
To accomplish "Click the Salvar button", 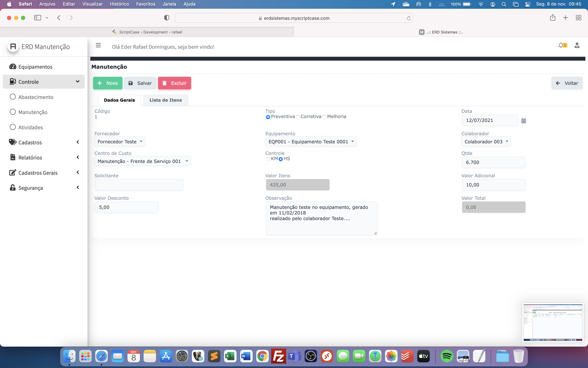I will click(x=140, y=83).
